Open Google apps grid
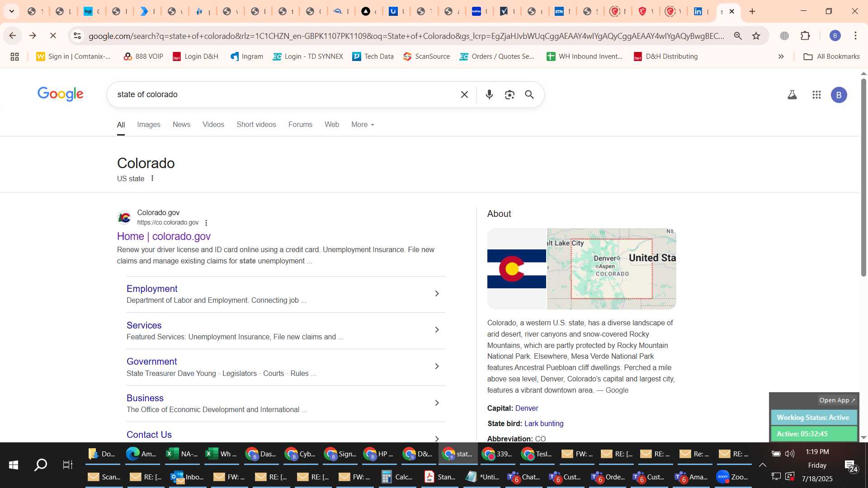 pos(816,95)
